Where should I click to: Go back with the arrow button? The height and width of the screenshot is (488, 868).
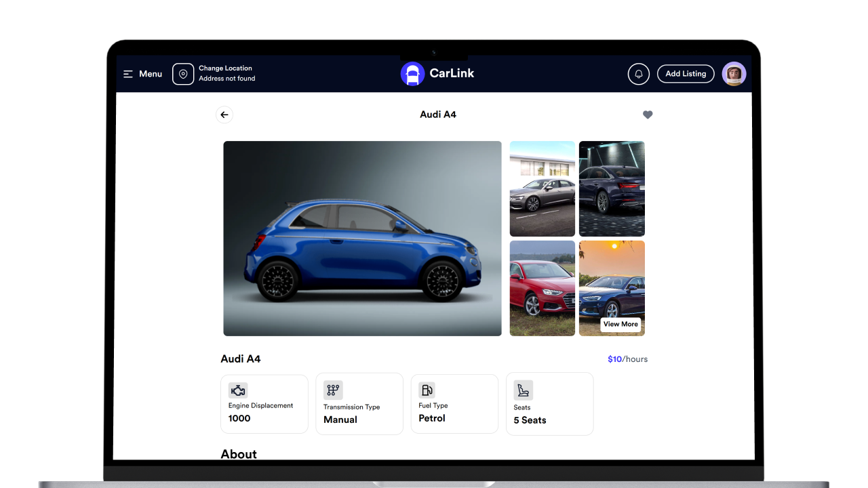224,115
